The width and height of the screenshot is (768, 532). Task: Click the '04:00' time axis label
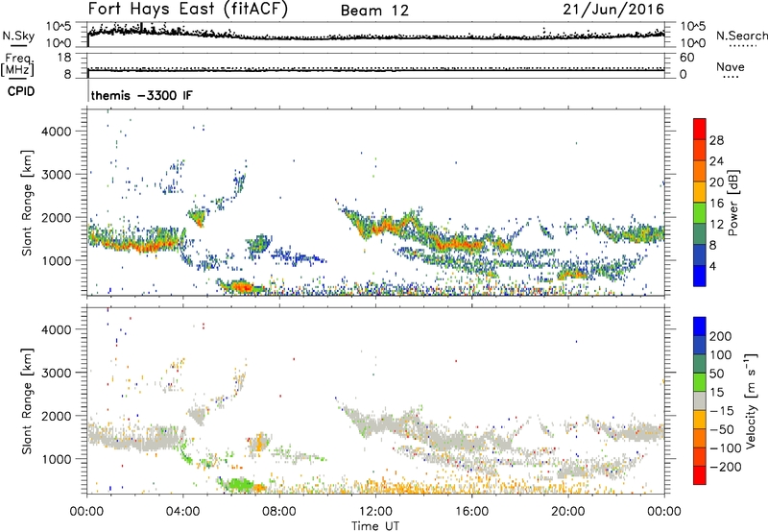coord(183,512)
